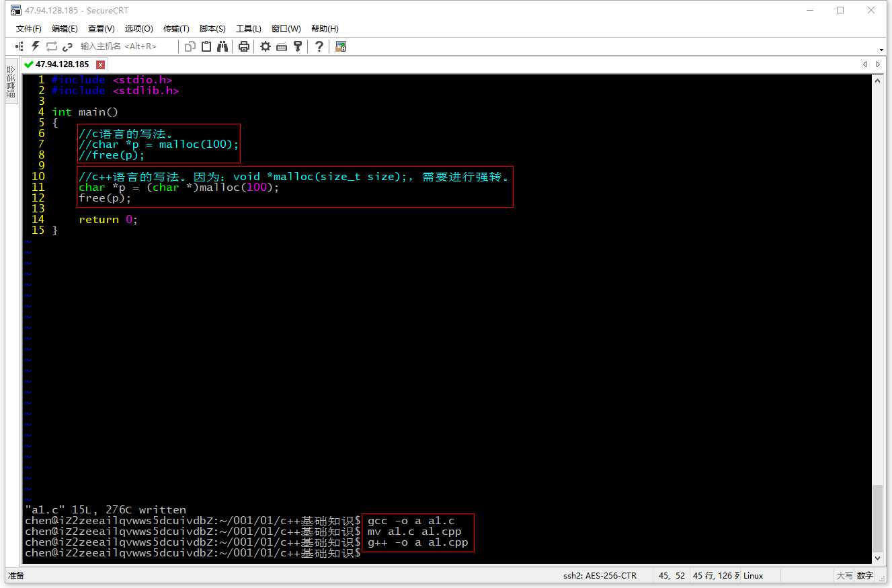Maximize the SecureCRT window
892x588 pixels.
pos(840,10)
